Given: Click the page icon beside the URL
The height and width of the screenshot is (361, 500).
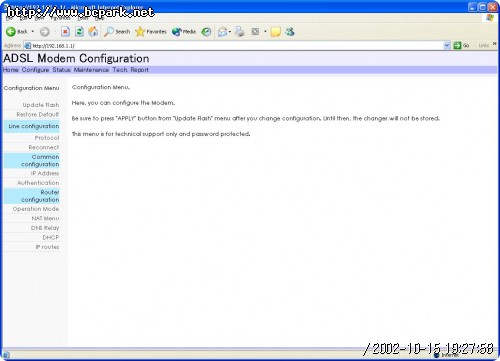Looking at the screenshot, I should tap(28, 46).
